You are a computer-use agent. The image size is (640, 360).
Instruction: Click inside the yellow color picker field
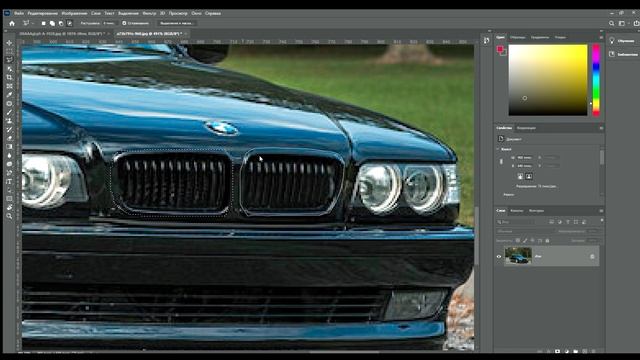(x=548, y=80)
